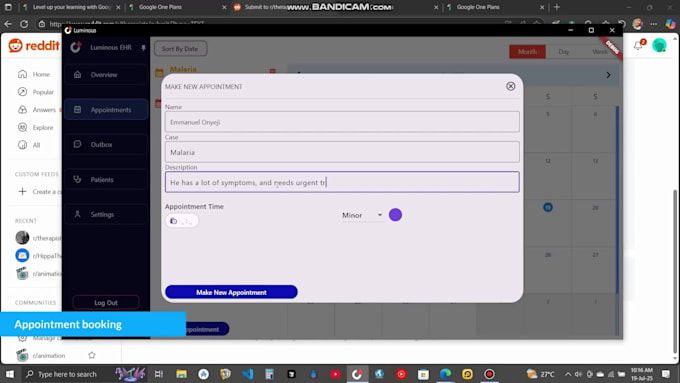
Task: Reload the browser page
Action: point(24,24)
